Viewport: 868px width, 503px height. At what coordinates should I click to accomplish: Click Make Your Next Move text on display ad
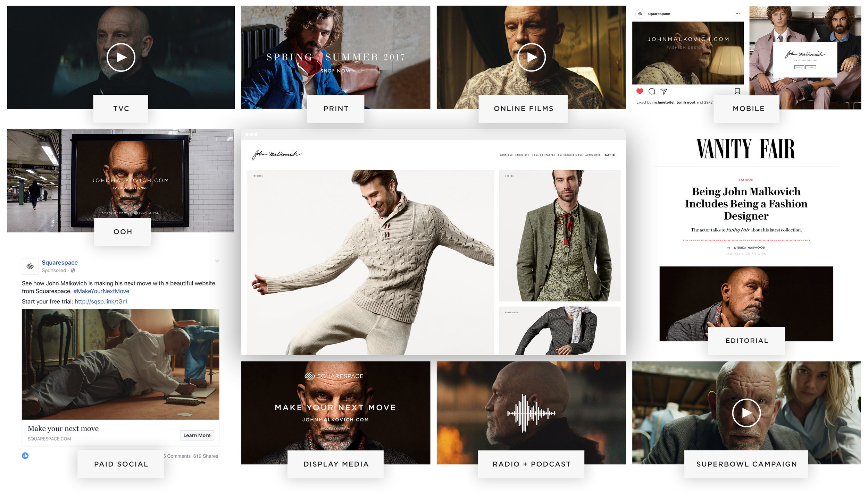(x=335, y=408)
